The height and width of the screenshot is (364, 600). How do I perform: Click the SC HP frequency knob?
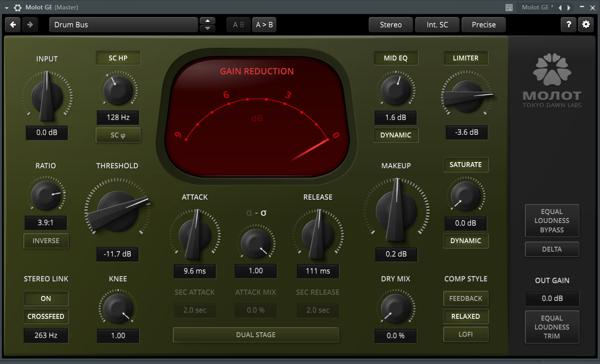click(x=118, y=90)
